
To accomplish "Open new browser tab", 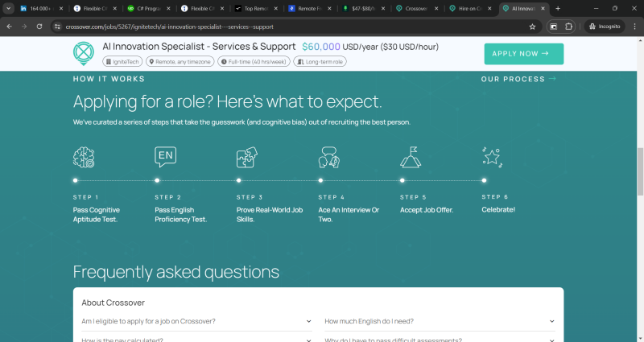I will point(558,8).
